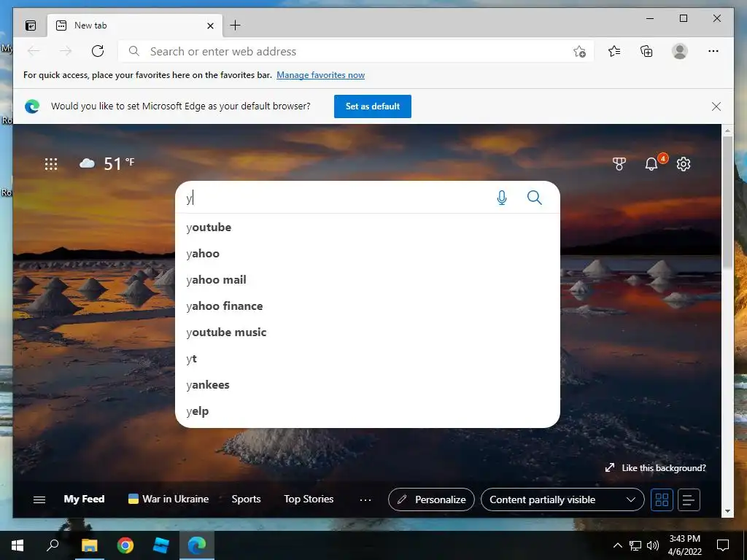Open the Action Center notification icon
The height and width of the screenshot is (560, 747).
723,545
